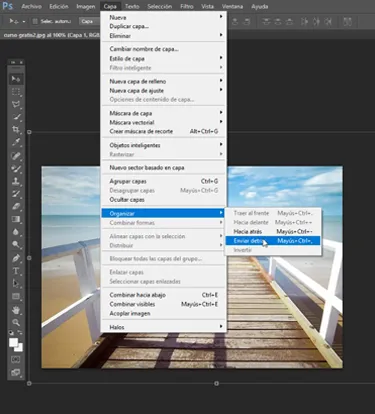This screenshot has height=414, width=375.
Task: Expand Nueva capa de relleno submenu
Action: pos(163,81)
